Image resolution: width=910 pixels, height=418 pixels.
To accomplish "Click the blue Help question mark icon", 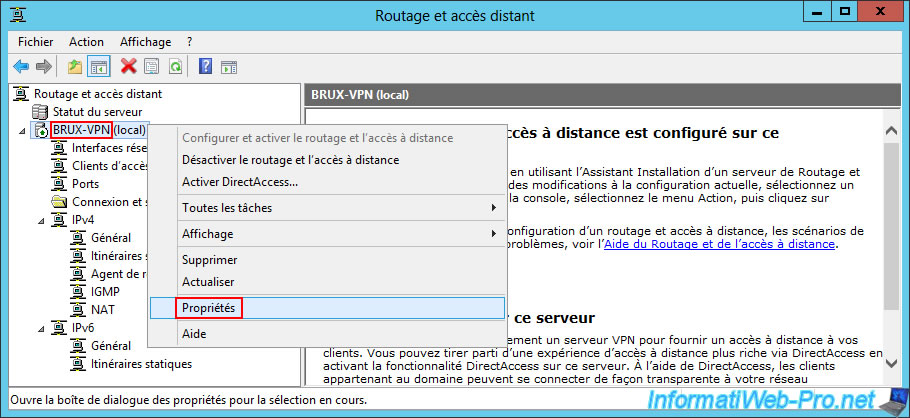I will pyautogui.click(x=205, y=66).
